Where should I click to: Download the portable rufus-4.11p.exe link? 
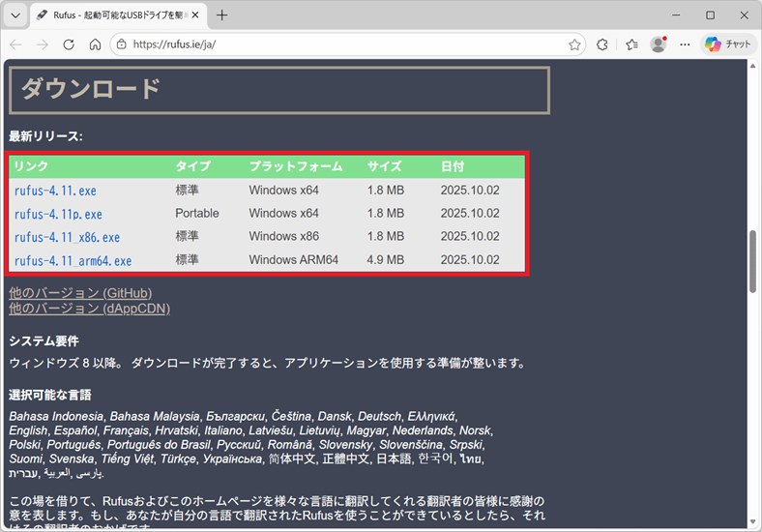58,214
